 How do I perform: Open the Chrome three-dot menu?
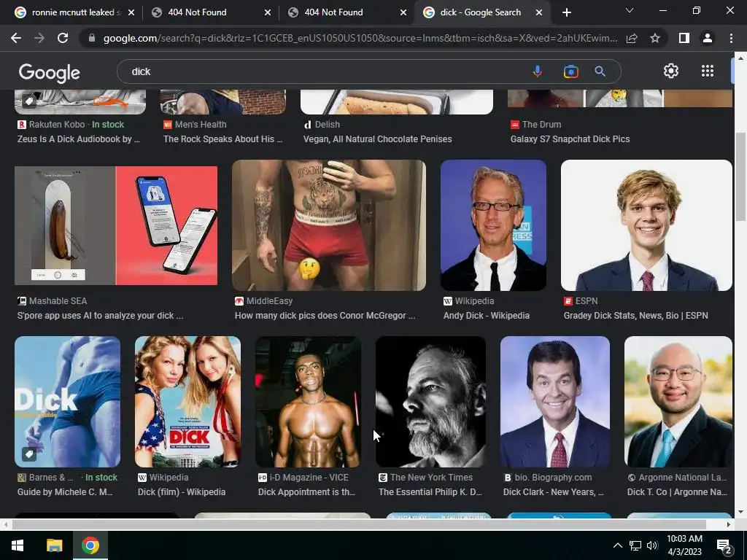731,38
